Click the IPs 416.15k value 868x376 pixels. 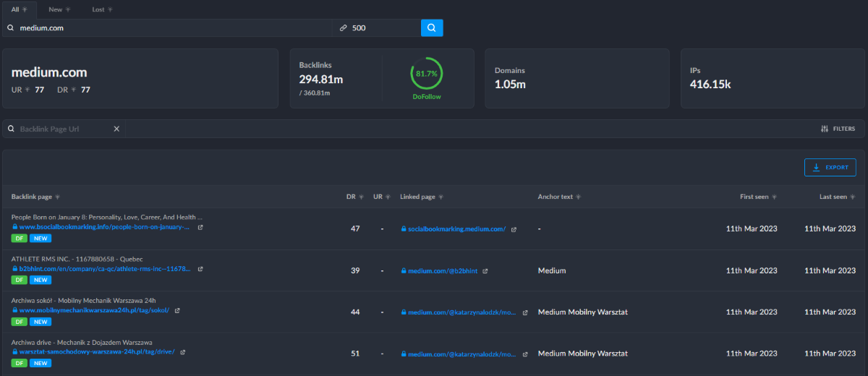(710, 85)
